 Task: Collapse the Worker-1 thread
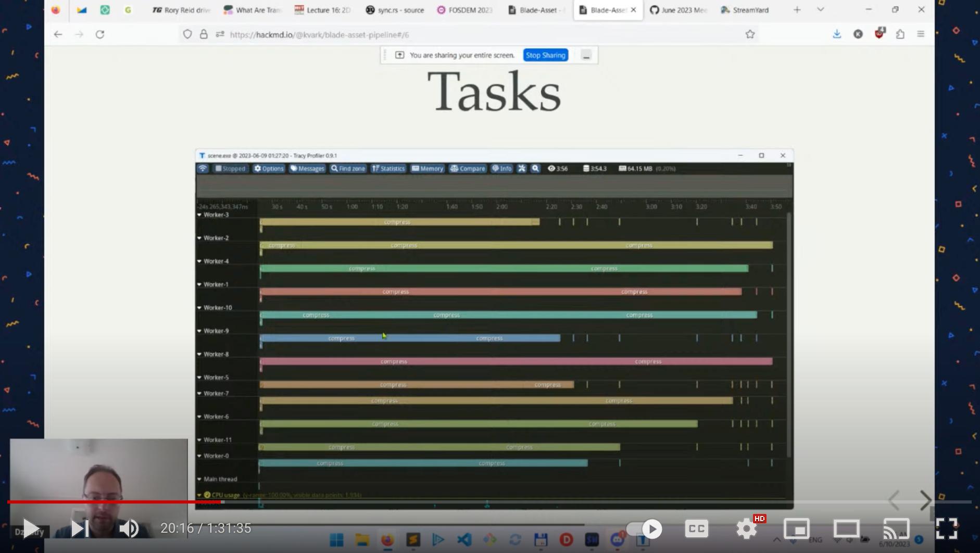(x=199, y=284)
